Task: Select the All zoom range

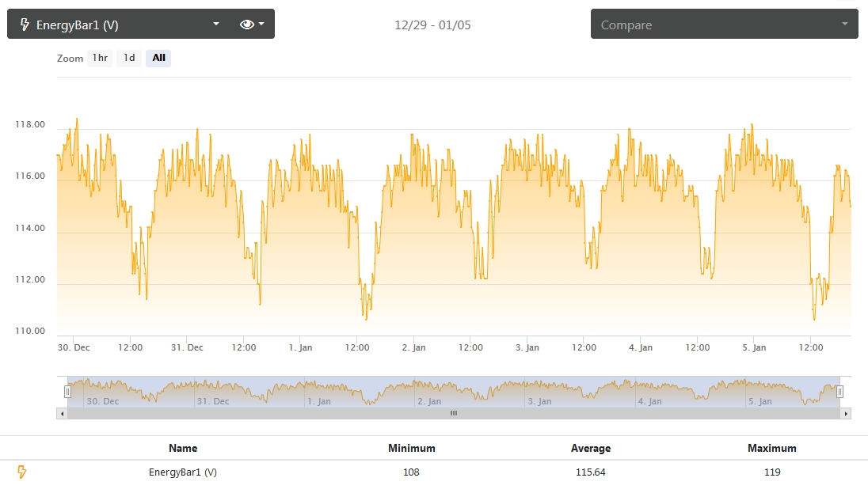Action: pos(158,58)
